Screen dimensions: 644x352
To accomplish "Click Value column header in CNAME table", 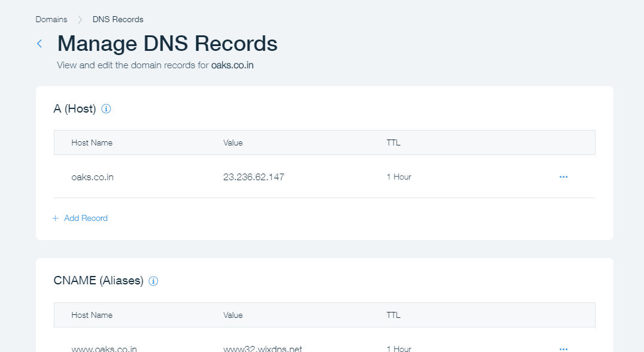I will point(233,315).
